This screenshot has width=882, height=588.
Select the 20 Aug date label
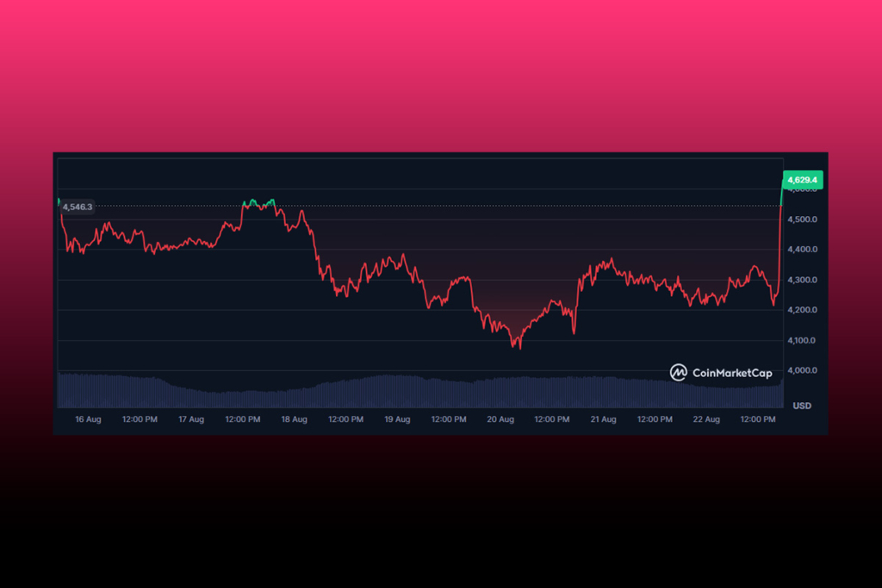click(x=500, y=419)
